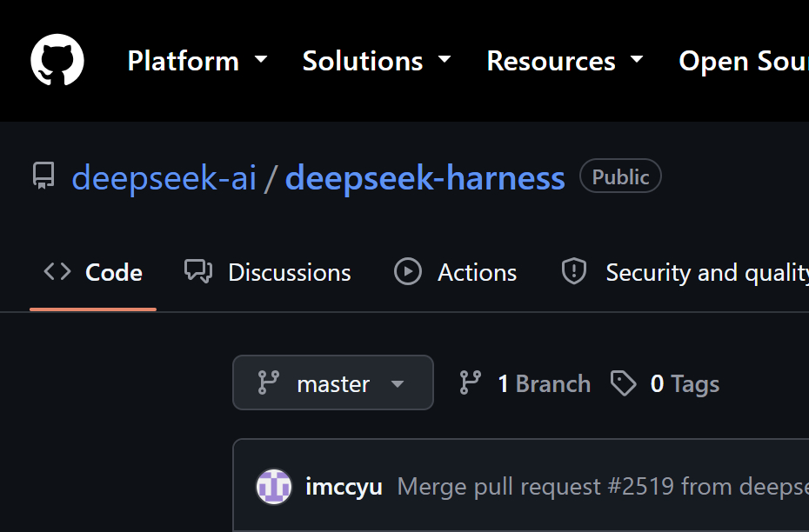View the 1 Branch list
Image resolution: width=809 pixels, height=532 pixels.
[x=525, y=383]
